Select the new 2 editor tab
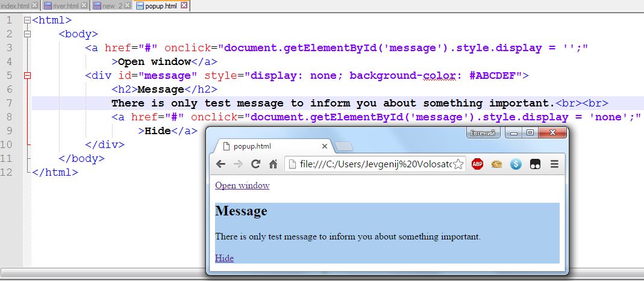This screenshot has height=281, width=644. click(108, 5)
